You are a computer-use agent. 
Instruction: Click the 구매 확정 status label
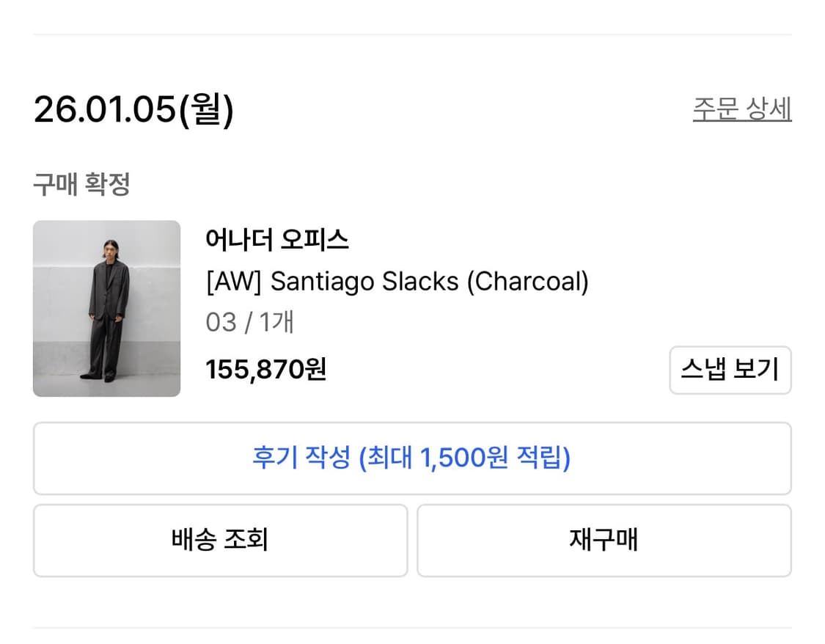(x=81, y=184)
